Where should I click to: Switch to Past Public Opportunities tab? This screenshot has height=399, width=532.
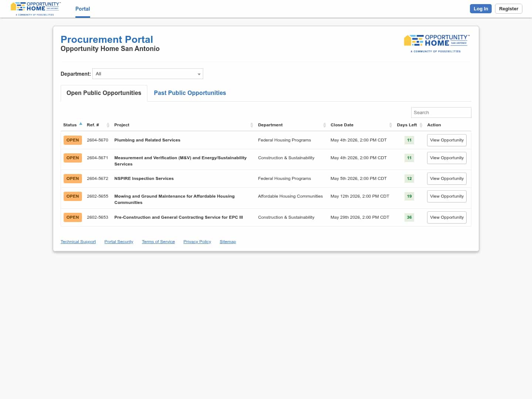click(x=190, y=93)
